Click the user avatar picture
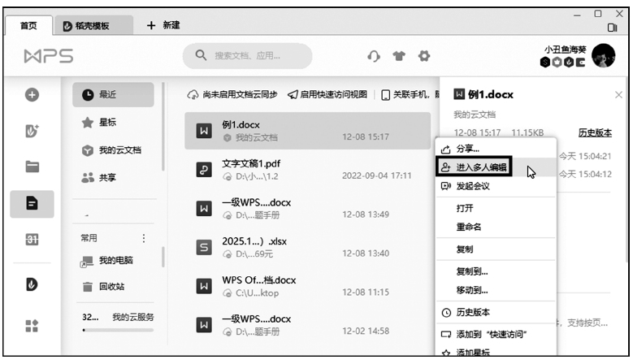Viewport: 633px width, 364px height. pyautogui.click(x=603, y=56)
